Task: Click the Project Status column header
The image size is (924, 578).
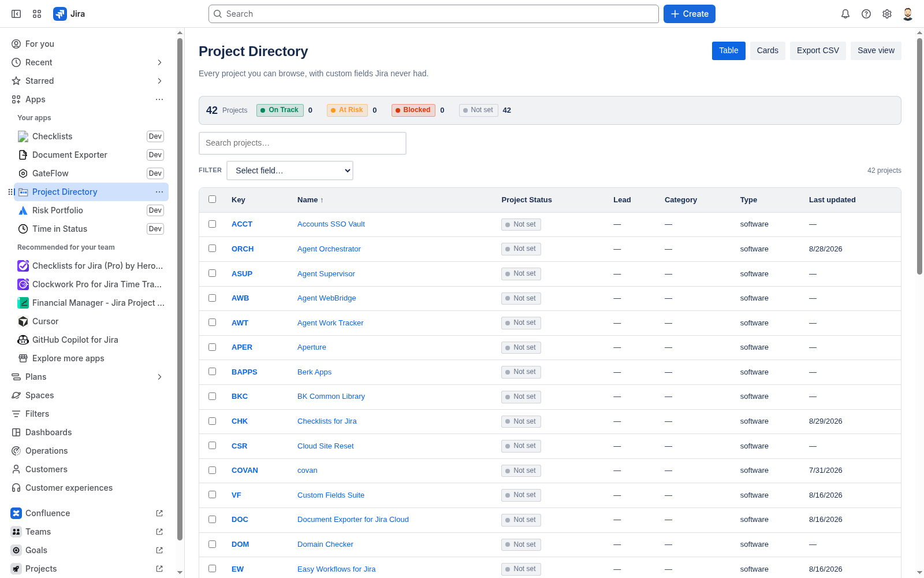Action: coord(527,200)
